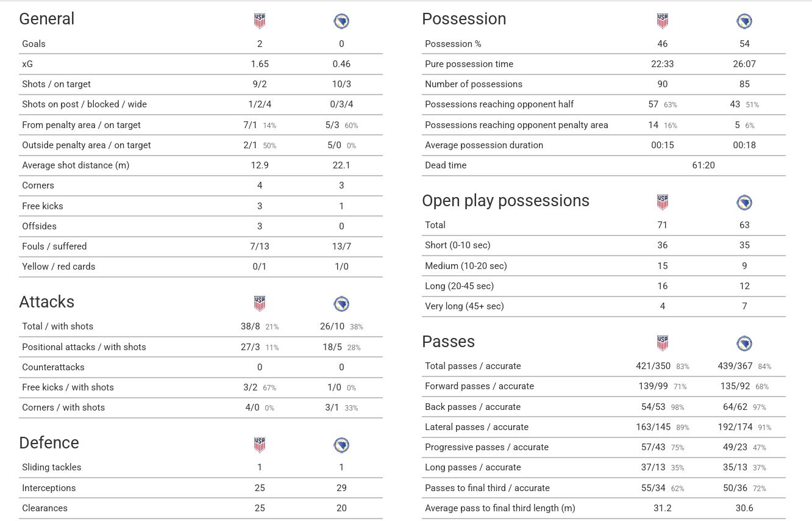Click the xG row label

pos(28,64)
